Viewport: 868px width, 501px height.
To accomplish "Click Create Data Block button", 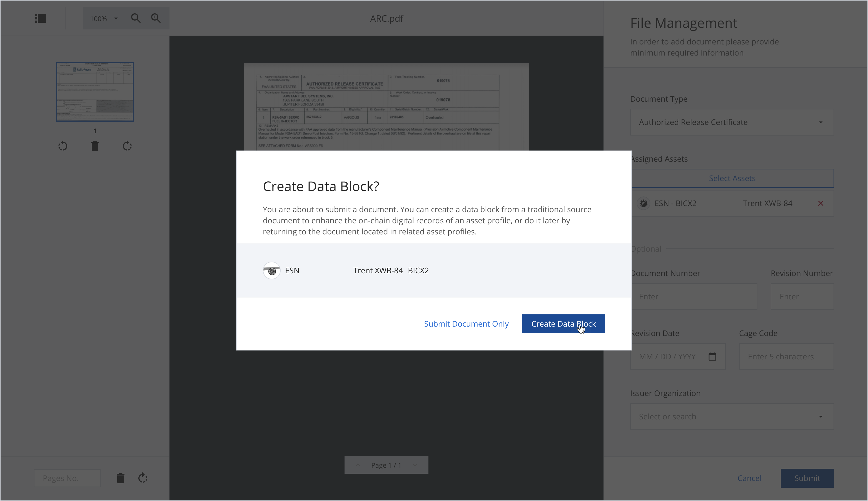I will (564, 323).
